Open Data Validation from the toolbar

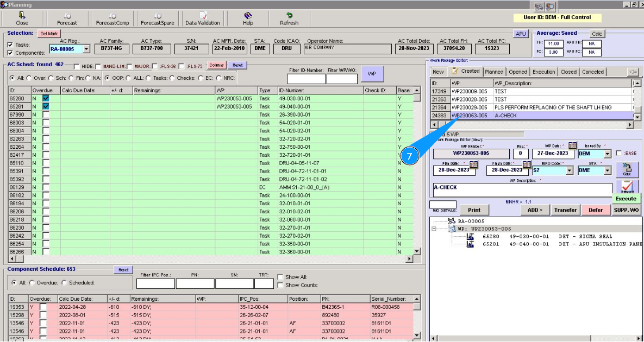(203, 16)
